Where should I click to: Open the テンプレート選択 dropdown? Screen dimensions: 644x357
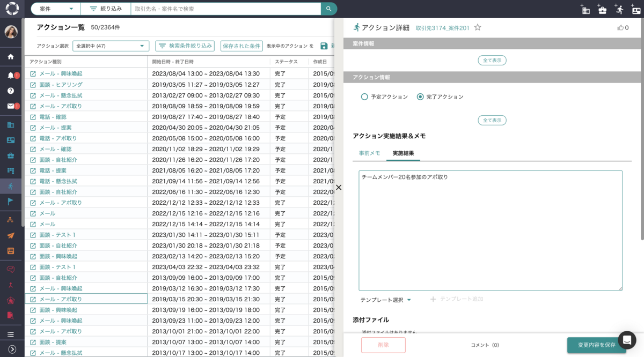(385, 300)
